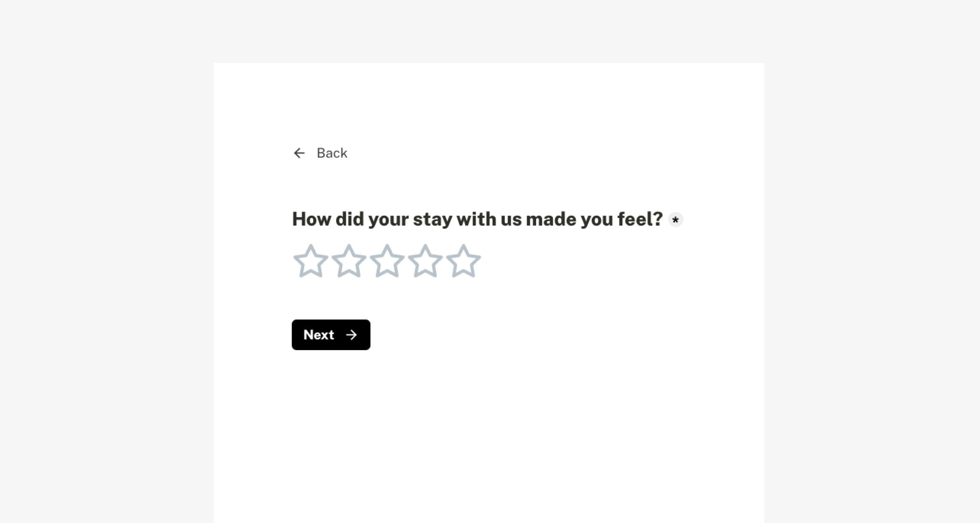Click the right arrow icon inside Next button
This screenshot has height=523, width=980.
351,335
